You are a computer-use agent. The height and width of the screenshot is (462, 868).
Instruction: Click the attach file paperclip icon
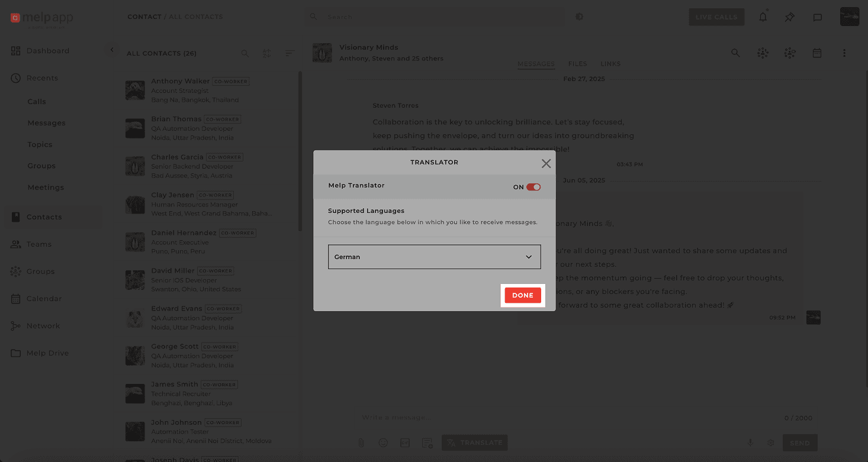click(x=361, y=442)
